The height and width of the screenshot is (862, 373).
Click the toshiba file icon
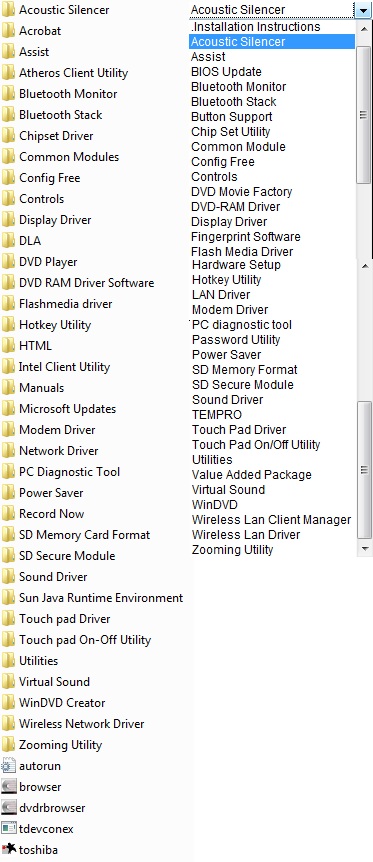pyautogui.click(x=8, y=849)
